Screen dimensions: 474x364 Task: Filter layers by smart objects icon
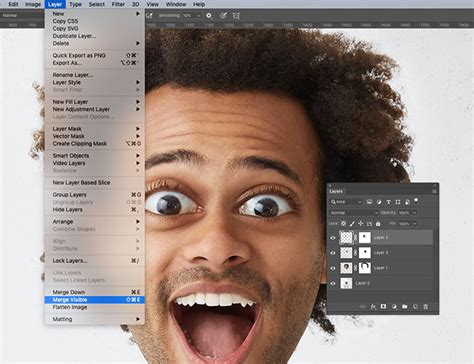[407, 202]
